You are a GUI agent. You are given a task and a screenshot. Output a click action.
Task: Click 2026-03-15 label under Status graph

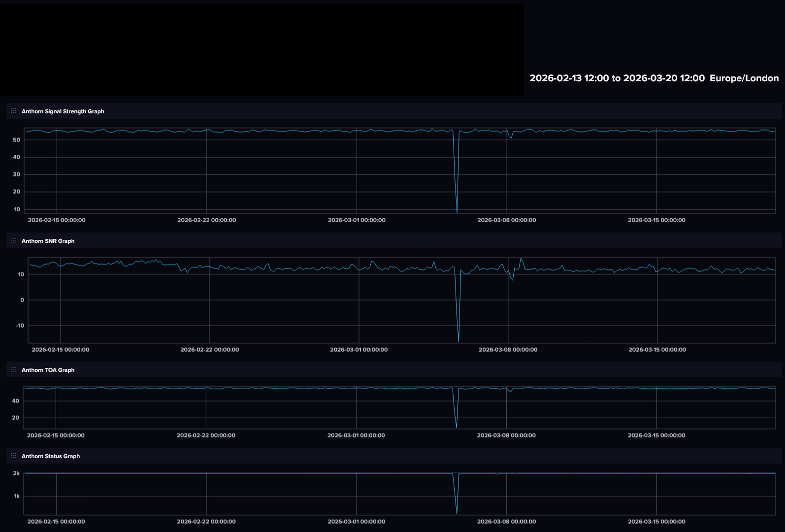[656, 521]
